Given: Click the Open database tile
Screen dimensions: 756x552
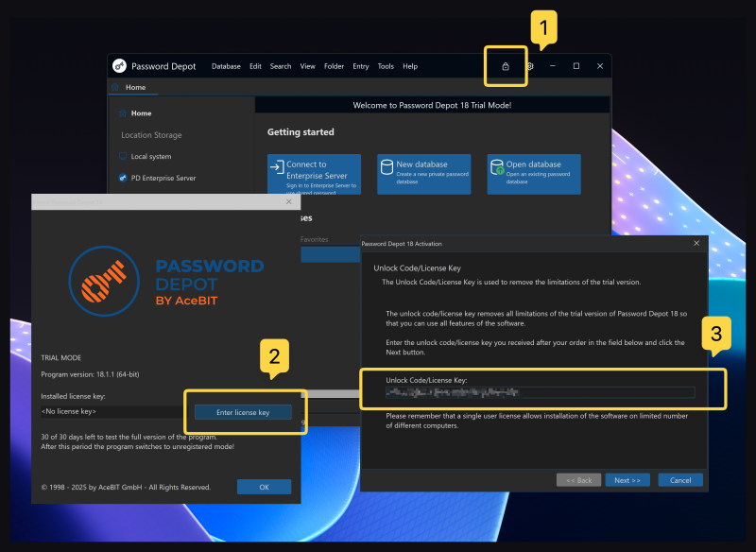Looking at the screenshot, I should [534, 175].
